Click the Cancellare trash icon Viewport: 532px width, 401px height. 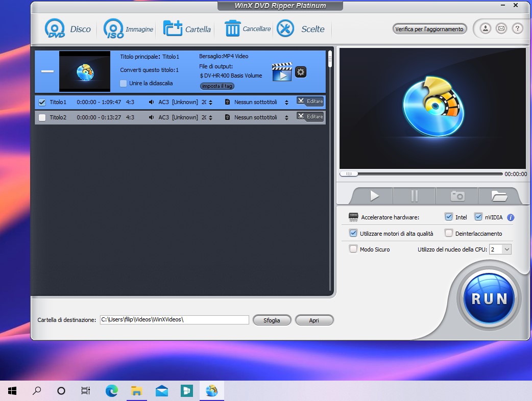pos(232,29)
